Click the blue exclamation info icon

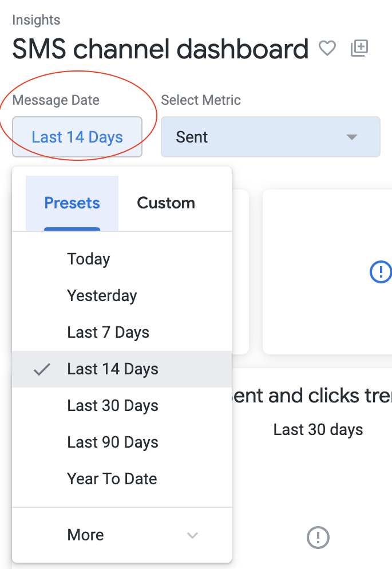pyautogui.click(x=381, y=271)
